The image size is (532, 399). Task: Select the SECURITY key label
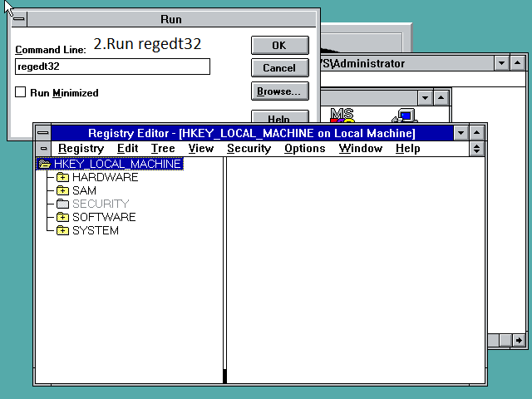coord(101,204)
